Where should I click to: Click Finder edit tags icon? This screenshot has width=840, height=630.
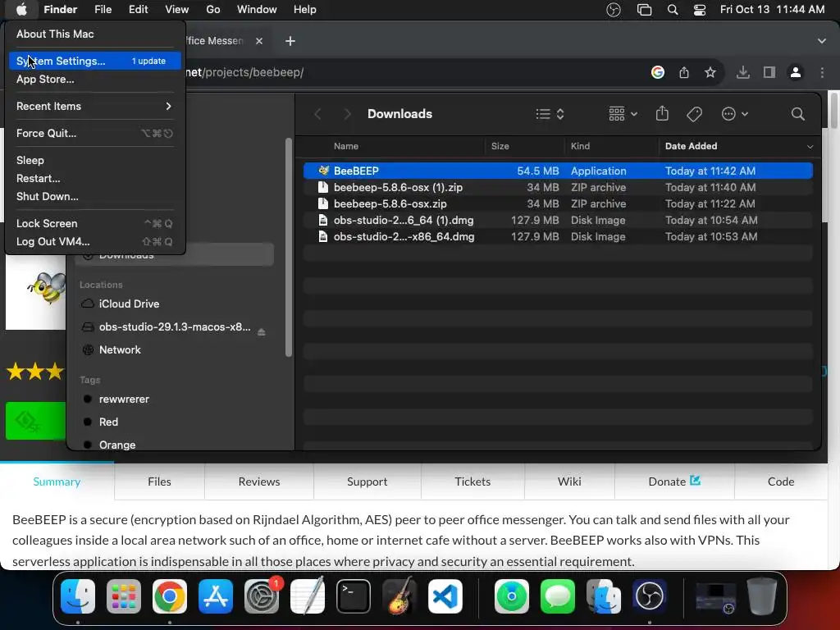[694, 114]
